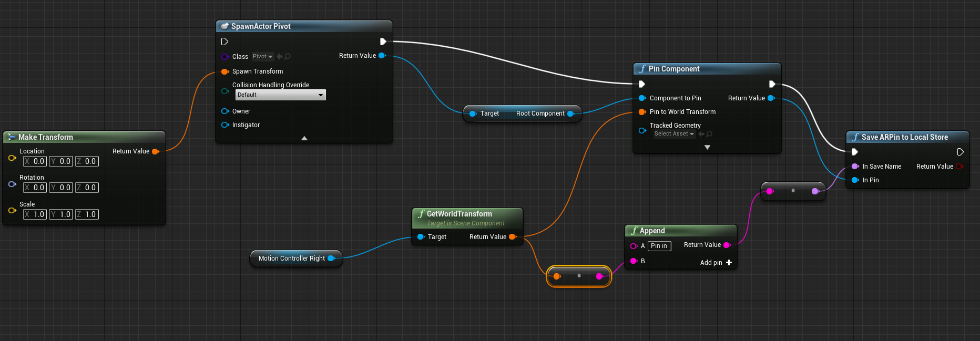Image resolution: width=980 pixels, height=341 pixels.
Task: Click the browse magnifier icon beside Select Asset
Action: [709, 134]
